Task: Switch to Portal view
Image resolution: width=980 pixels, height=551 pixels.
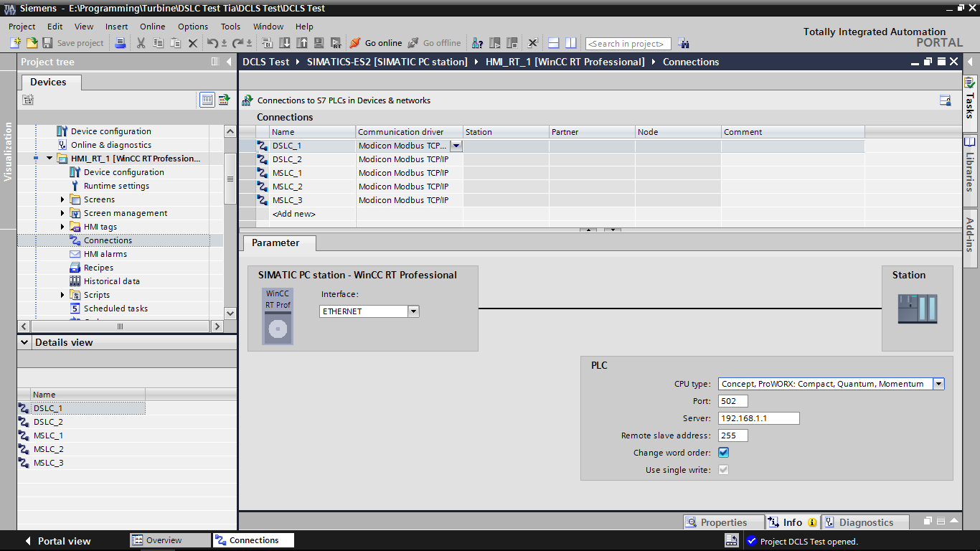Action: coord(57,541)
